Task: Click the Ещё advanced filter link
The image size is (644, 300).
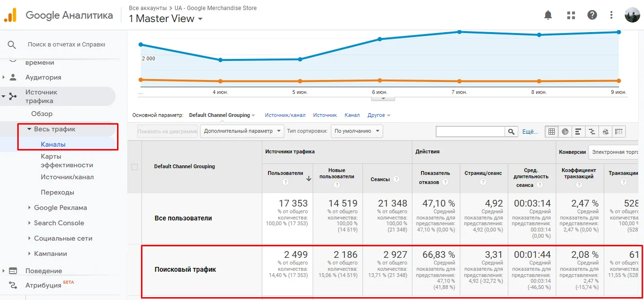Action: [x=530, y=131]
